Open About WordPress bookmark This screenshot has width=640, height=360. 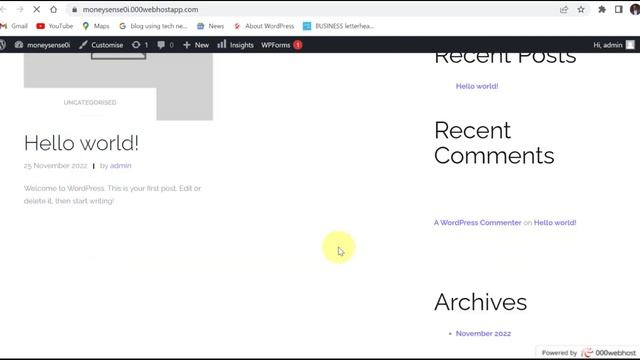(x=264, y=26)
